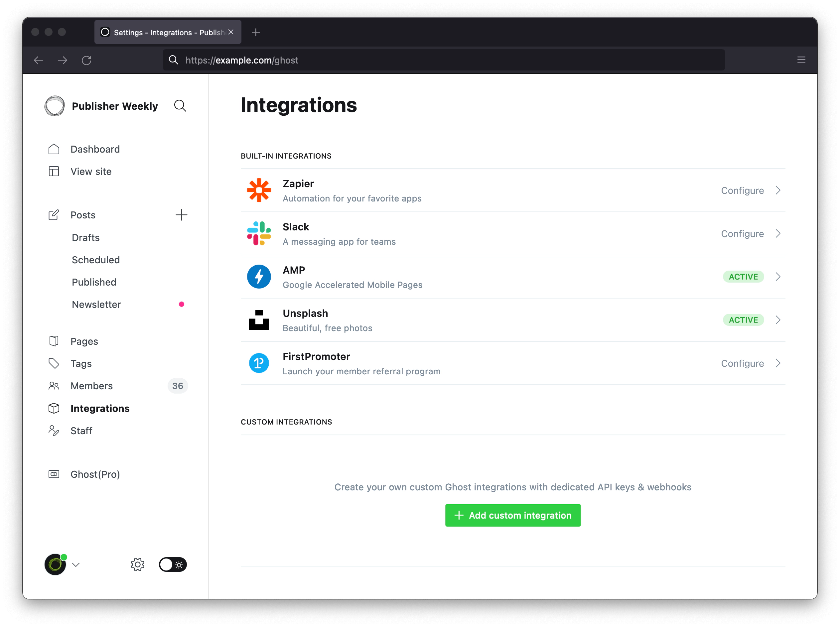Click Add custom integration button
Viewport: 840px width, 627px height.
point(512,515)
